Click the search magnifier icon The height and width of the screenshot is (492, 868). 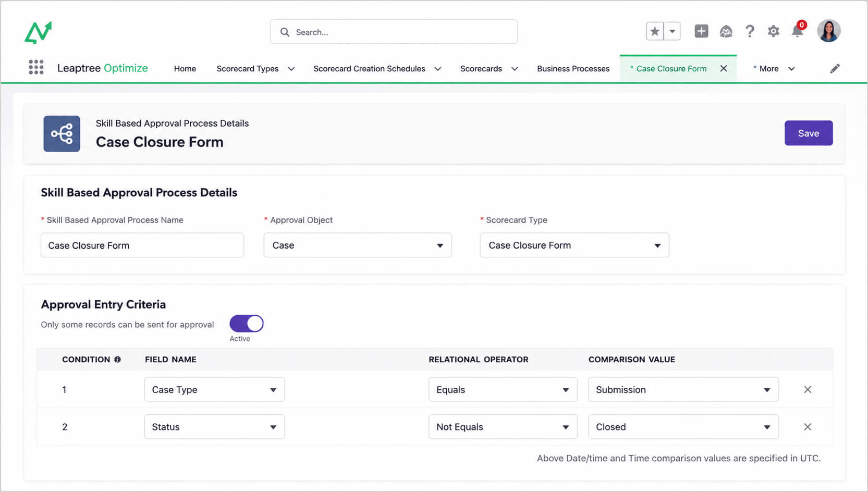point(285,32)
